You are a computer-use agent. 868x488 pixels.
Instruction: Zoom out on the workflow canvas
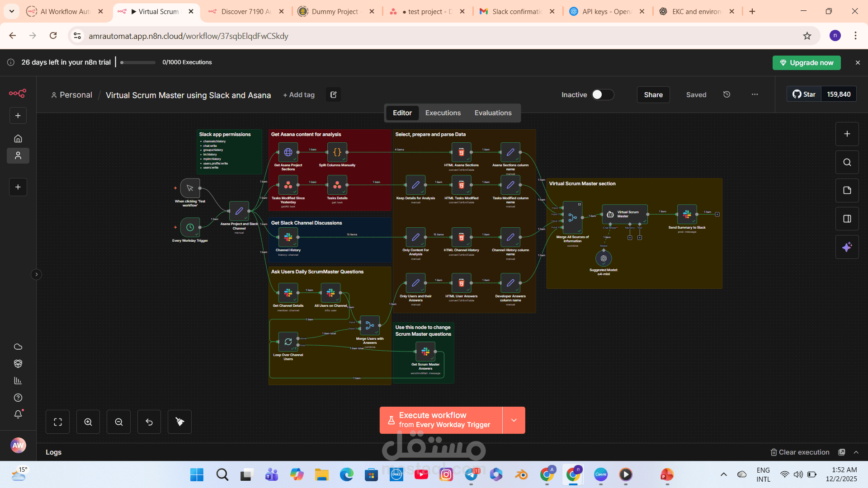[119, 422]
